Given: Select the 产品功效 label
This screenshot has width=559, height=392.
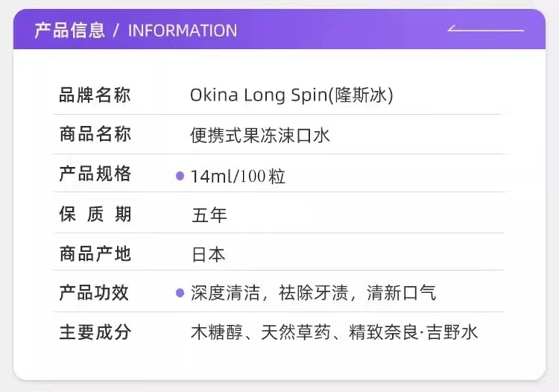Looking at the screenshot, I should point(95,293).
